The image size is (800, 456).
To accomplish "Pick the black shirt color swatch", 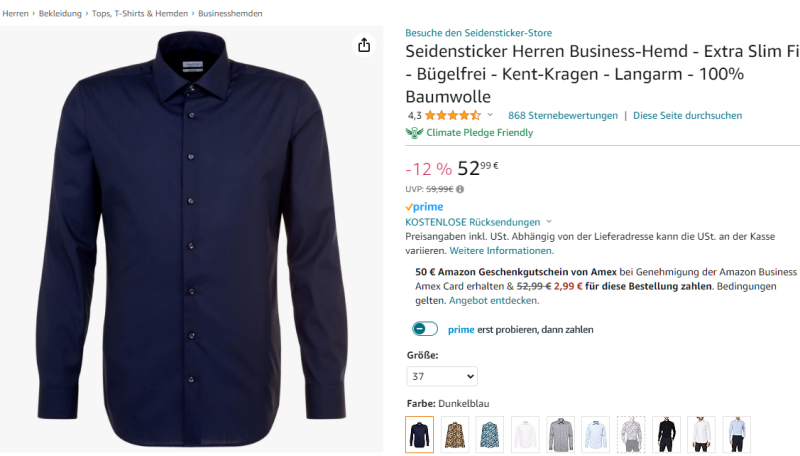I will tap(666, 434).
